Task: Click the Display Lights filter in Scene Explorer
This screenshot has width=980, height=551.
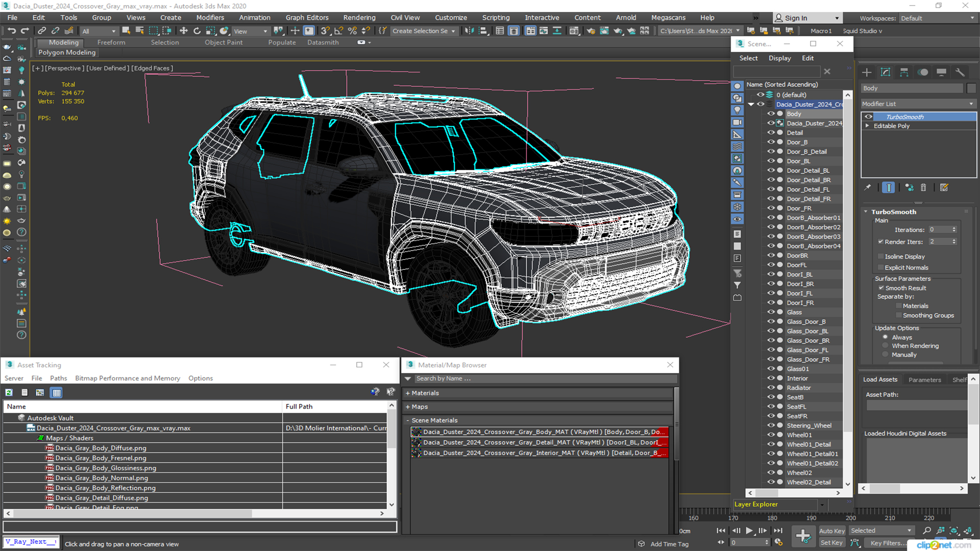Action: pos(737,110)
